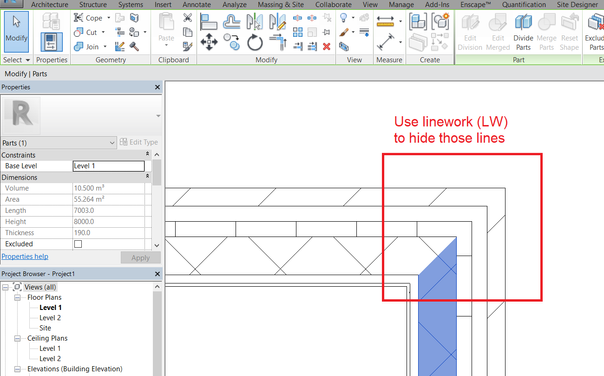Open the Cope dropdown arrow
Image resolution: width=604 pixels, height=376 pixels.
point(109,18)
